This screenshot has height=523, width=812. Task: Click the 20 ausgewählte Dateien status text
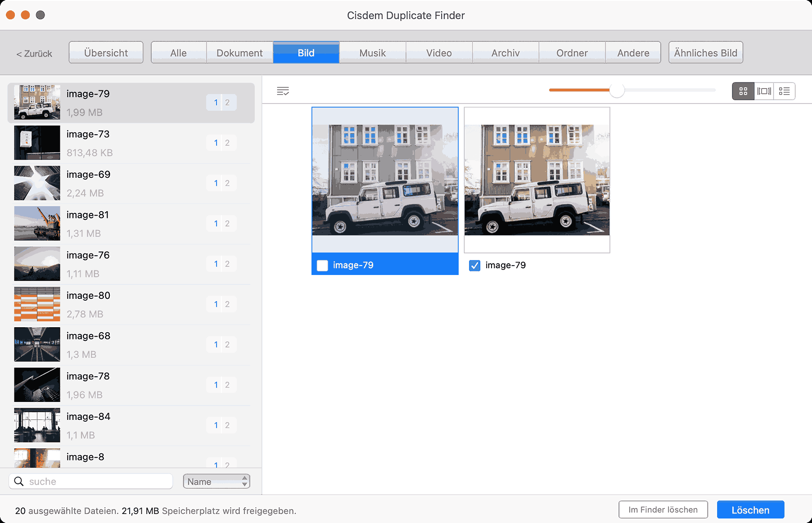[x=67, y=511]
